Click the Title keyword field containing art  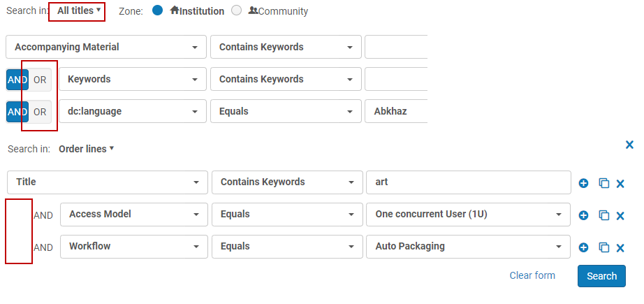tap(468, 182)
